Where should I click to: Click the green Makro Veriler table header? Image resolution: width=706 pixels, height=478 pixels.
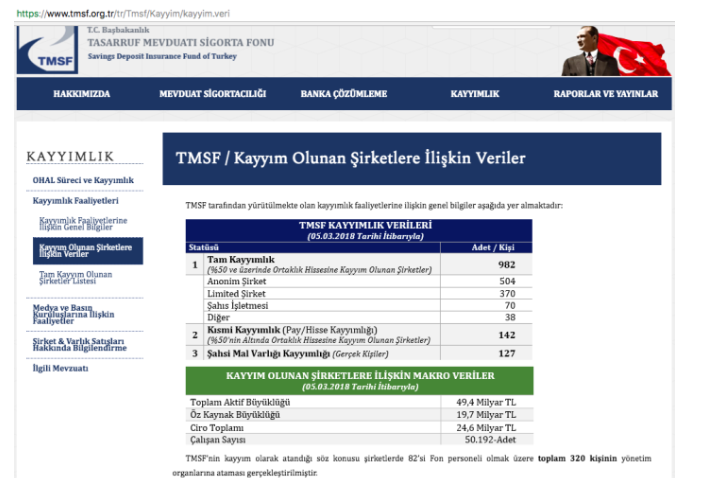coord(359,380)
